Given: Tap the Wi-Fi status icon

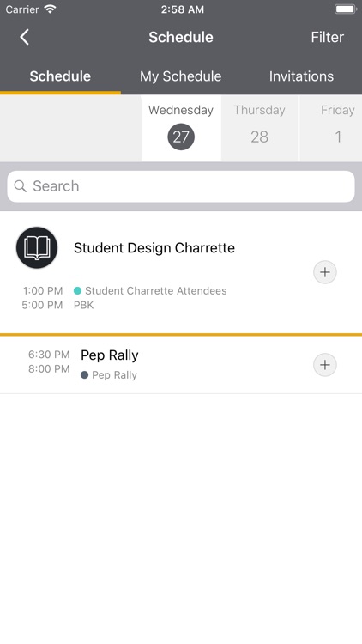Looking at the screenshot, I should (50, 9).
